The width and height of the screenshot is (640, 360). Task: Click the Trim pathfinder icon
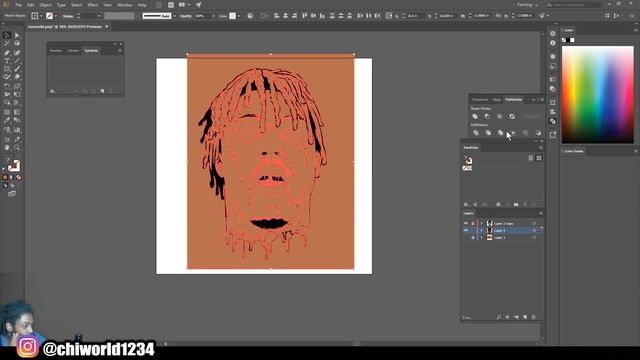pos(488,133)
